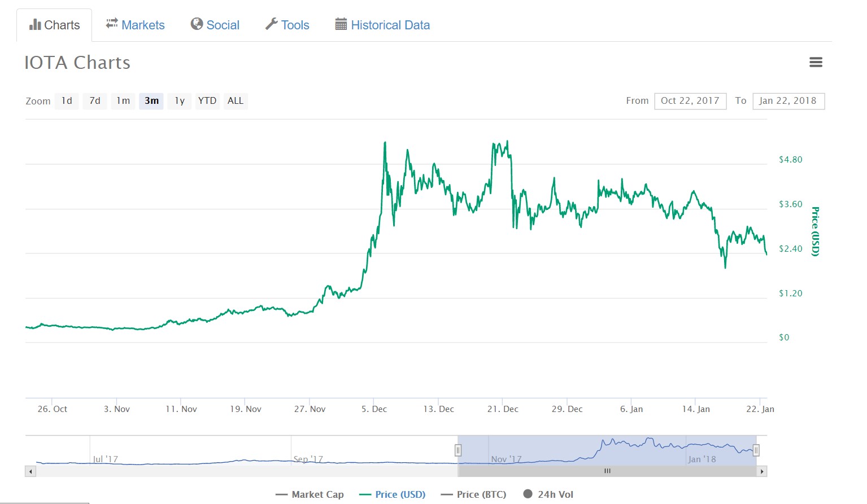
Task: Open the Historical Data tab
Action: click(382, 25)
